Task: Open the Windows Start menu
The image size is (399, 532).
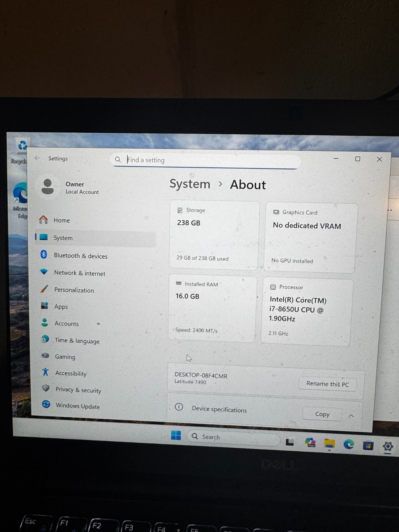Action: [x=176, y=435]
